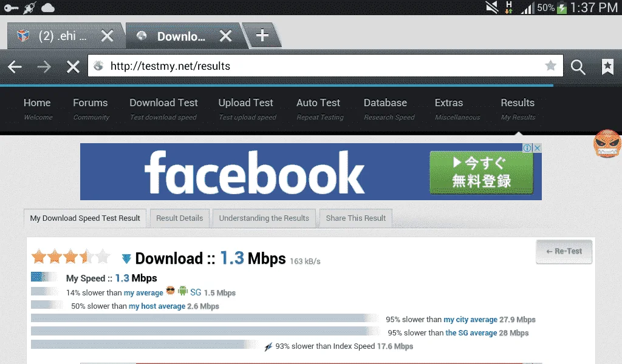
Task: Go back with the browser back arrow
Action: point(15,67)
